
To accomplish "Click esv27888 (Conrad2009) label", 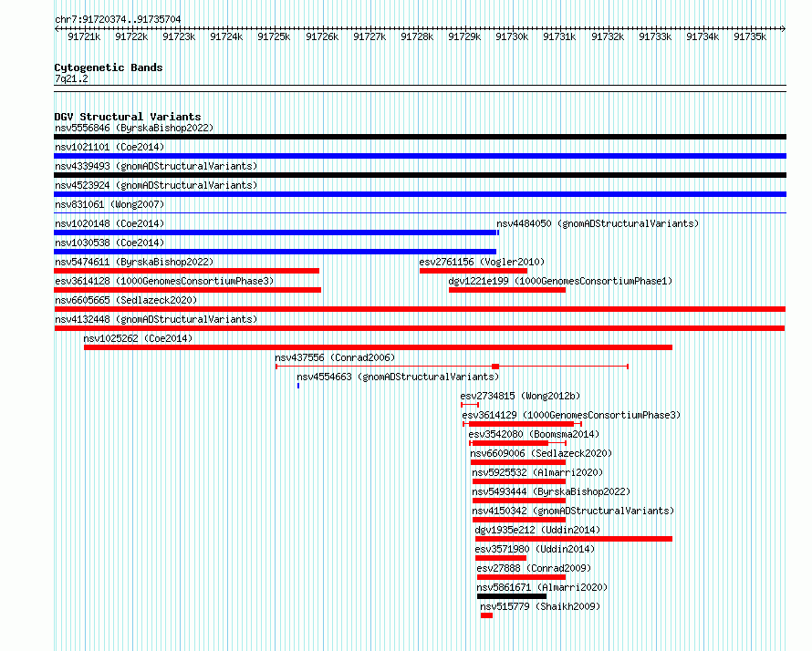I will coord(534,568).
